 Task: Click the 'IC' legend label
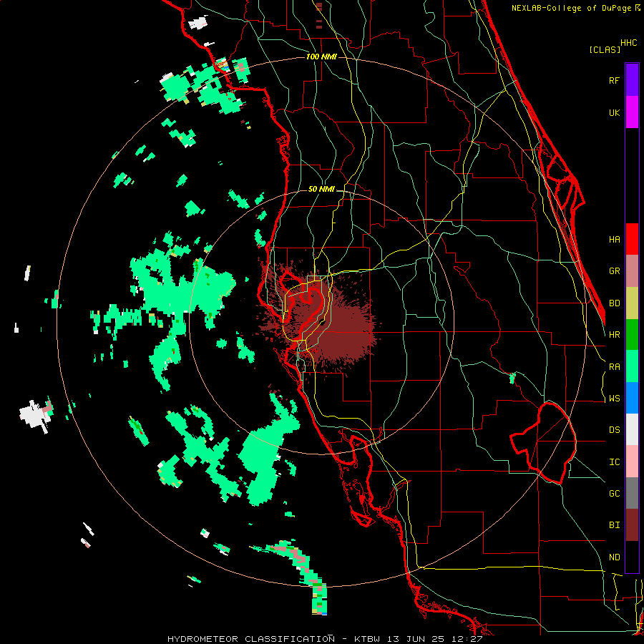pos(615,462)
